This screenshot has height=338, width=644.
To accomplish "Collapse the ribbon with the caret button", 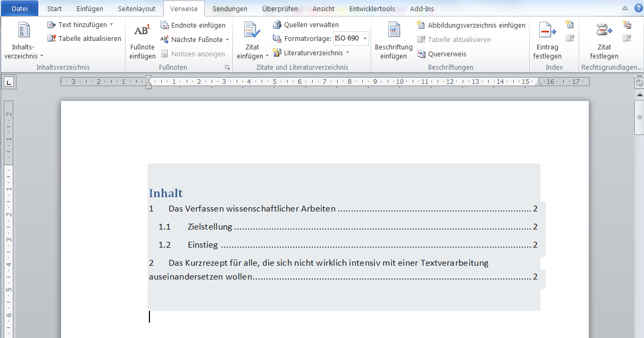I will 625,9.
